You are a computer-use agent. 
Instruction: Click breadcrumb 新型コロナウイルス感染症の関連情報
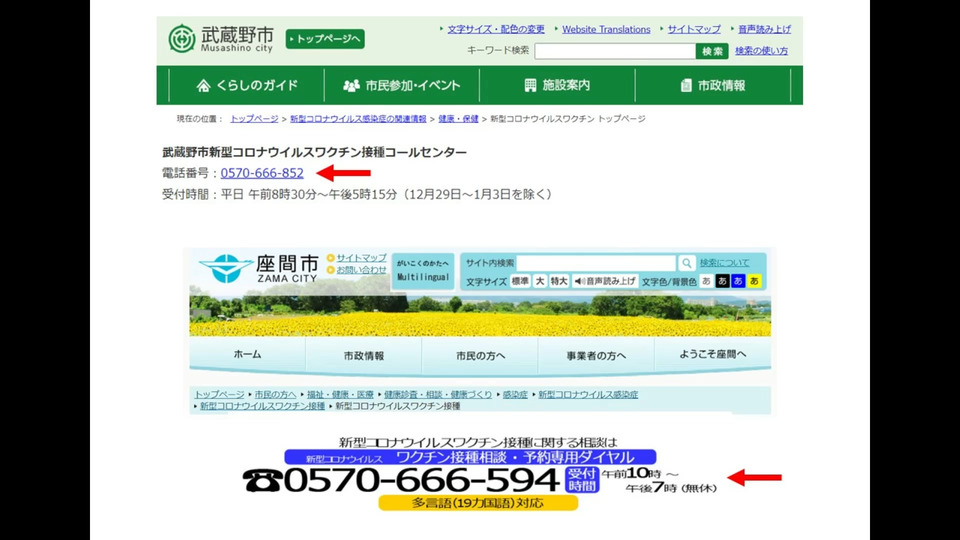coord(358,119)
